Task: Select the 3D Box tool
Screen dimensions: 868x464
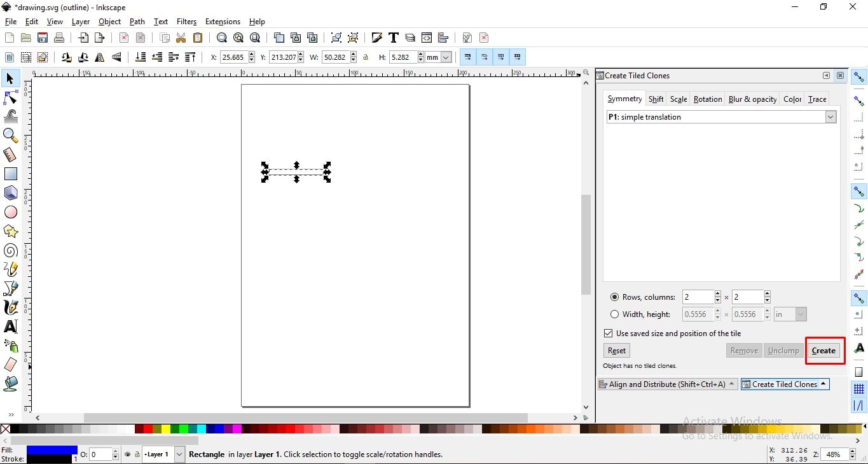Action: (10, 193)
